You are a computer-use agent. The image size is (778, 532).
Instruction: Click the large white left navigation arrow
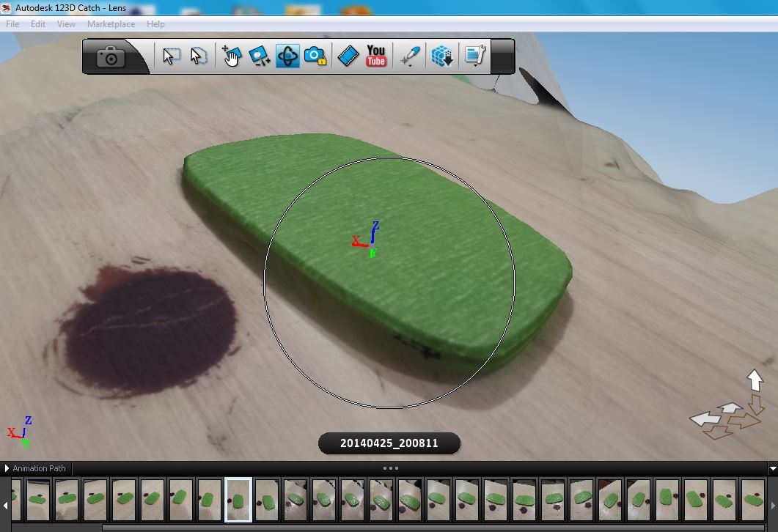(x=705, y=419)
